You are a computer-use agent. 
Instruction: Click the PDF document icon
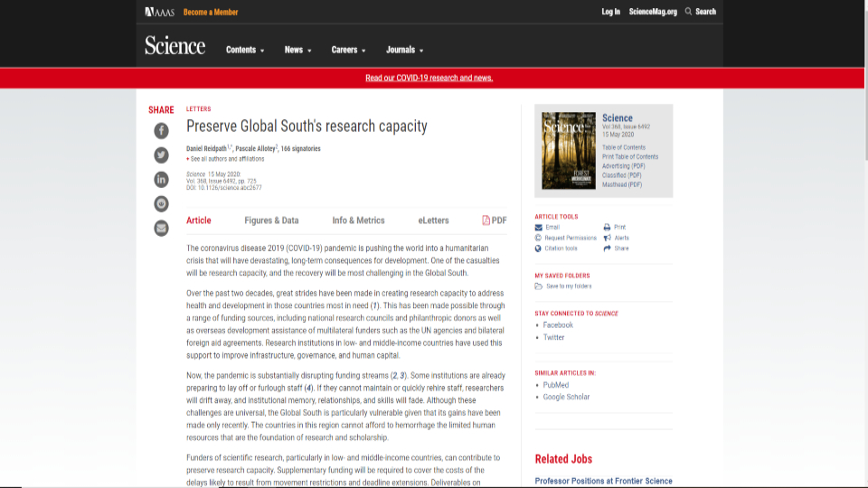[486, 221]
